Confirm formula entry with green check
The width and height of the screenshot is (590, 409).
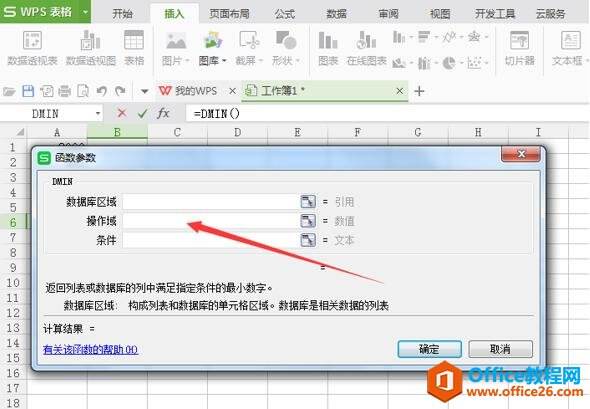[x=142, y=113]
